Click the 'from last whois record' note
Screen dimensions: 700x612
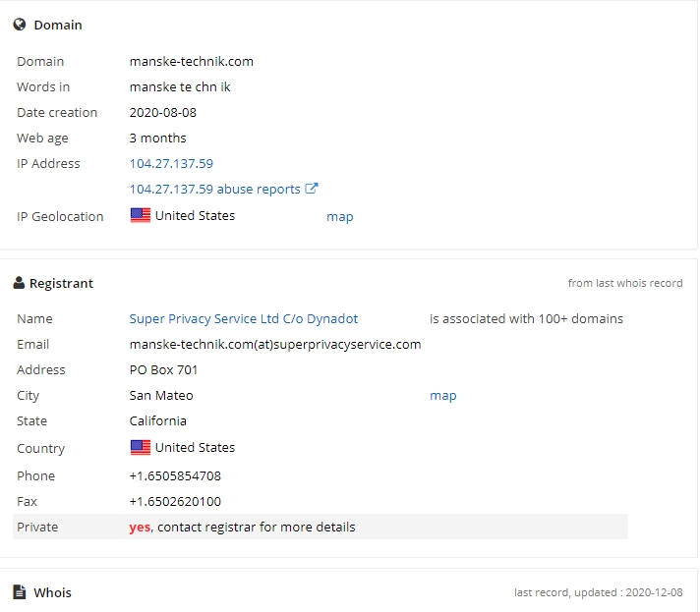[624, 283]
